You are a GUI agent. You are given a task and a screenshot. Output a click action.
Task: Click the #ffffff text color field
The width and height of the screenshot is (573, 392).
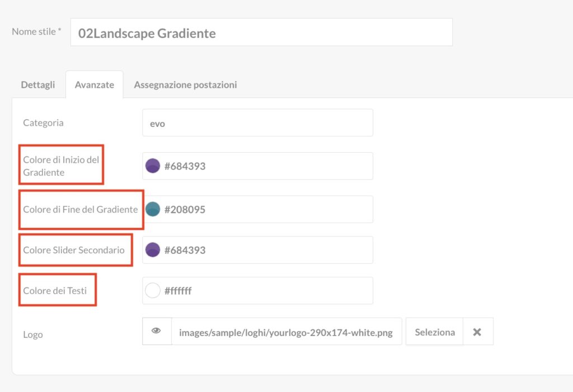click(257, 290)
